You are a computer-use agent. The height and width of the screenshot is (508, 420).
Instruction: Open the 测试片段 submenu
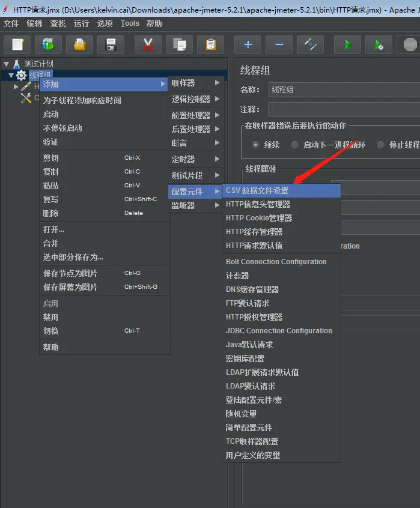click(x=196, y=175)
